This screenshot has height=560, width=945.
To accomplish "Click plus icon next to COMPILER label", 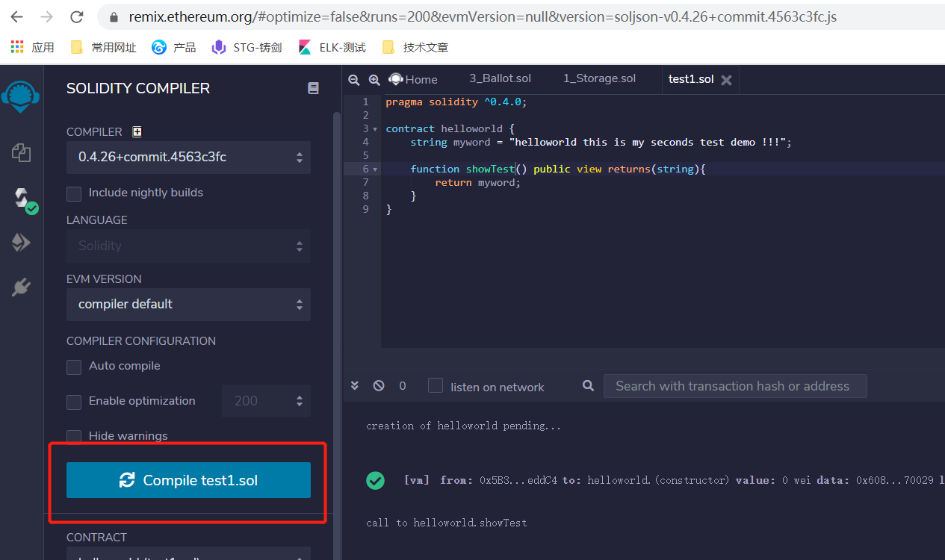I will (x=137, y=131).
